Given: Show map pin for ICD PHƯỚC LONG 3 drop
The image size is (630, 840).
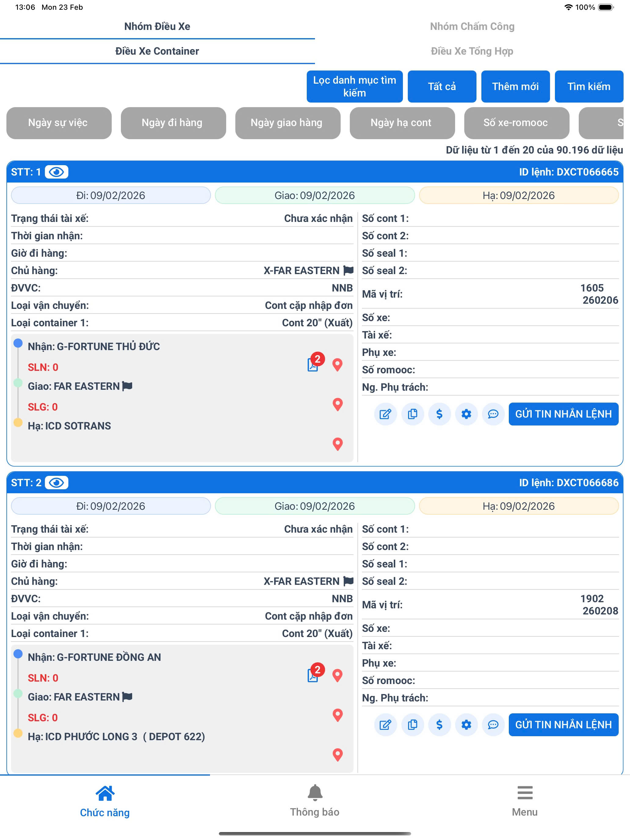Looking at the screenshot, I should click(338, 755).
